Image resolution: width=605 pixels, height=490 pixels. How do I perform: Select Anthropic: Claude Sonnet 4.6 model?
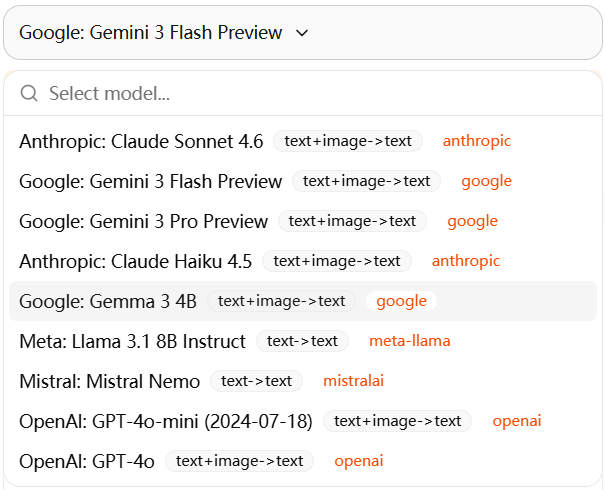(141, 141)
